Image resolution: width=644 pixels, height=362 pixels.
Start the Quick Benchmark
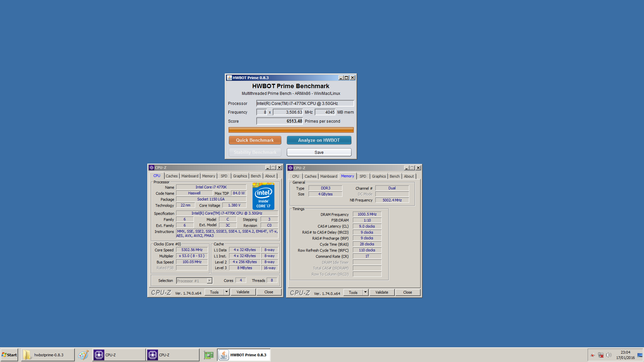[255, 140]
